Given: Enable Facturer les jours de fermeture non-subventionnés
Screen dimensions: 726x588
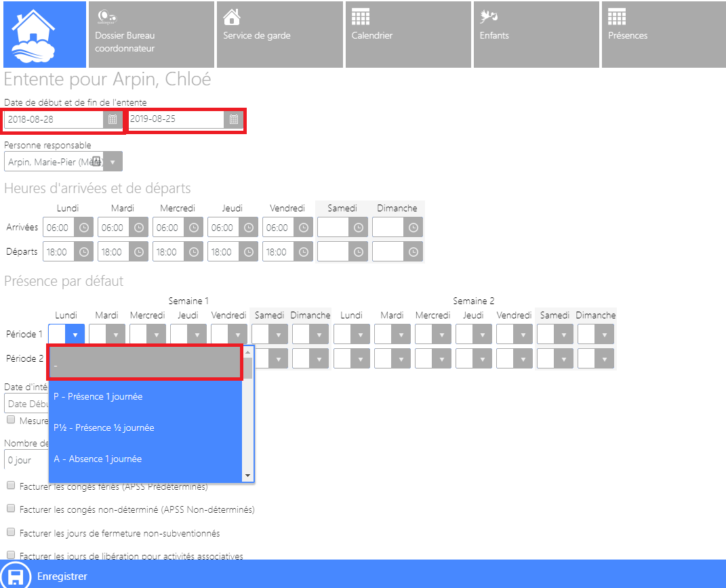Looking at the screenshot, I should click(x=11, y=532).
